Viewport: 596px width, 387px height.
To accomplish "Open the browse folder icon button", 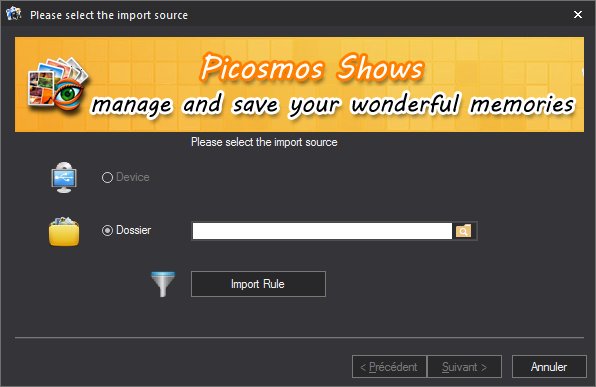I will point(463,231).
